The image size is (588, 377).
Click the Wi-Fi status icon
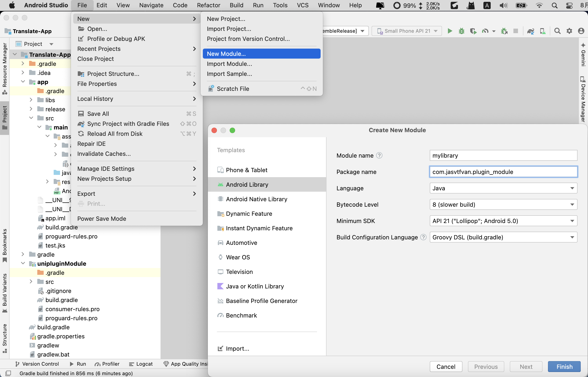[539, 5]
